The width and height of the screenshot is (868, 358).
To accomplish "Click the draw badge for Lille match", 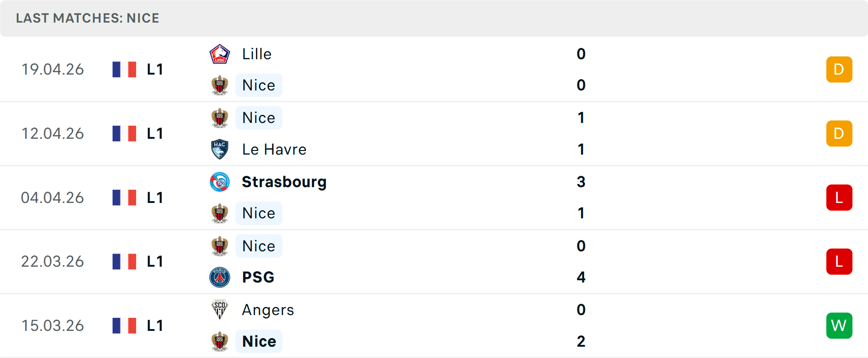I will coord(839,70).
